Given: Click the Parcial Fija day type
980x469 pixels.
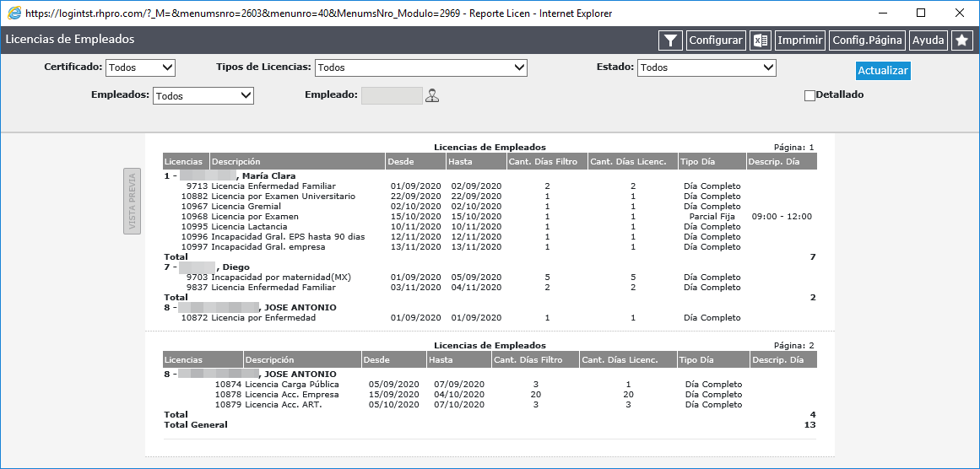Looking at the screenshot, I should (712, 217).
